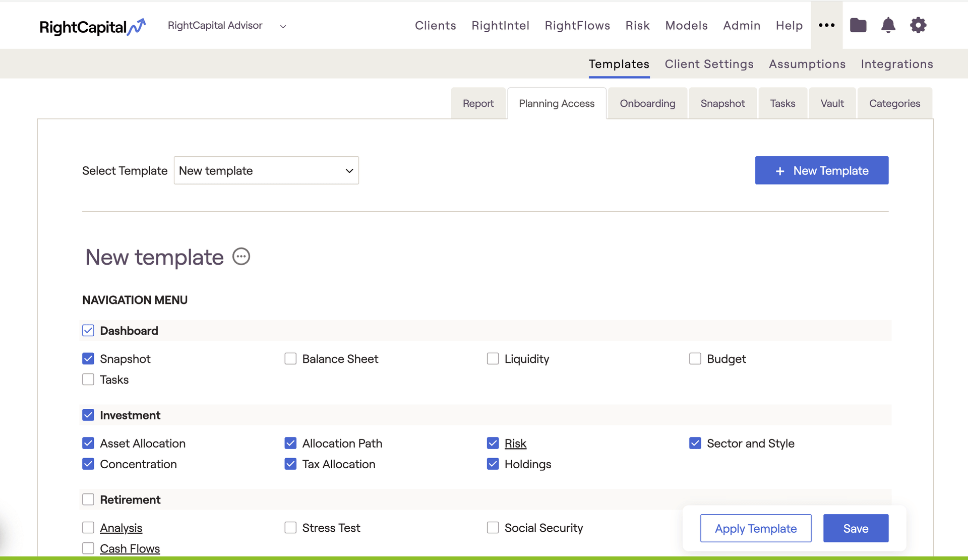Image resolution: width=968 pixels, height=560 pixels.
Task: Open Models in top navigation
Action: pos(686,25)
